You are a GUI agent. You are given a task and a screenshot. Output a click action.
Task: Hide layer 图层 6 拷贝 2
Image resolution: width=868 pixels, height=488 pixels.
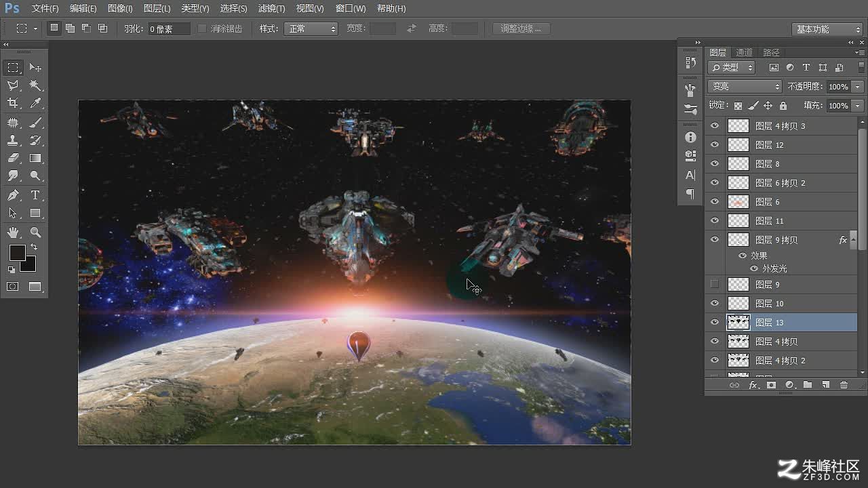pos(714,183)
